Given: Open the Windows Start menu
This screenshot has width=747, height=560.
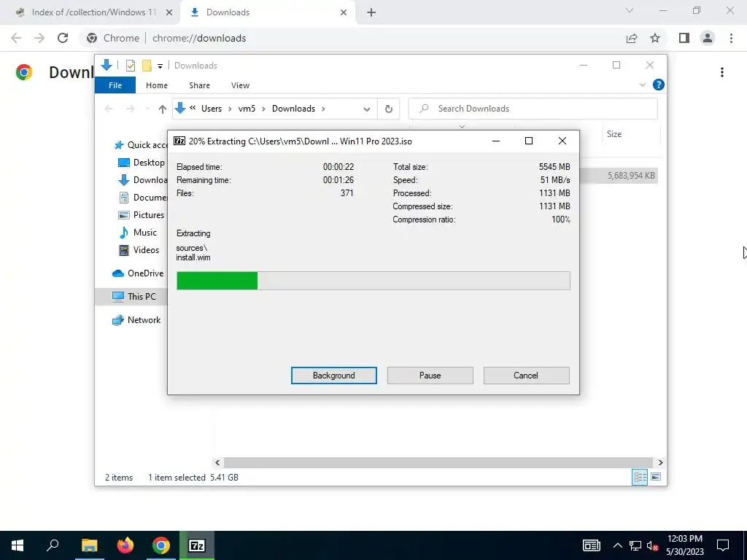Looking at the screenshot, I should 18,545.
